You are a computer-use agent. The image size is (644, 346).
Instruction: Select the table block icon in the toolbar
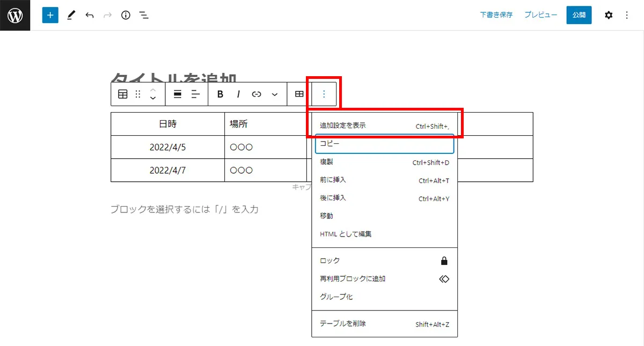pyautogui.click(x=122, y=94)
